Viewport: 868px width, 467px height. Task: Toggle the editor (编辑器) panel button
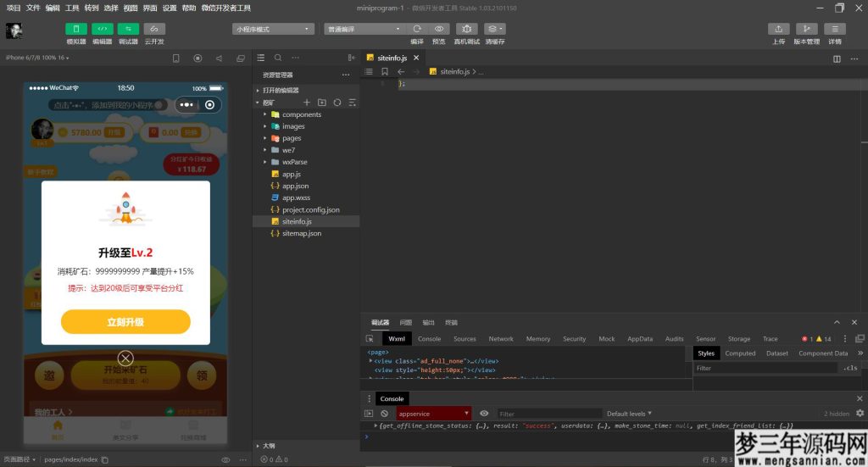(x=102, y=29)
